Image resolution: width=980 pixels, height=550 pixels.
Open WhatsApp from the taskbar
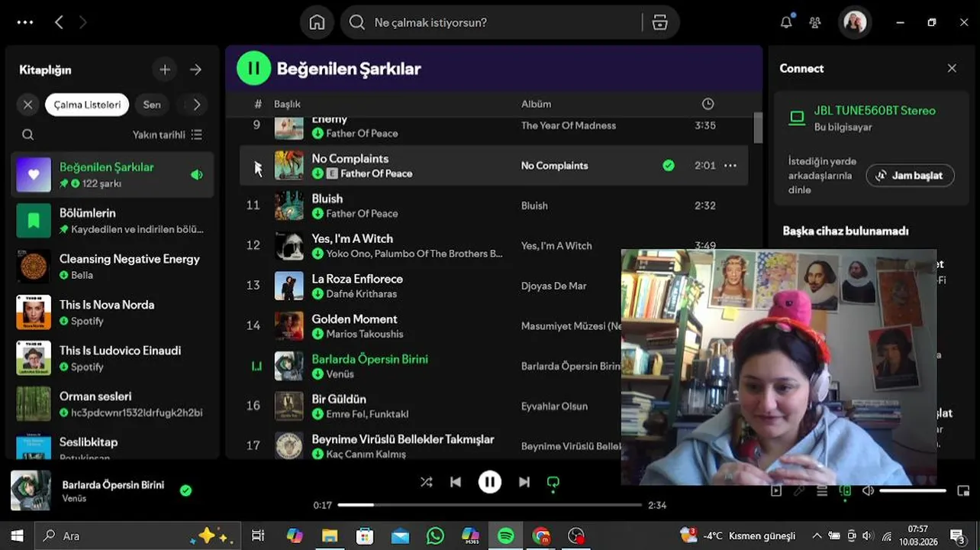pos(435,535)
